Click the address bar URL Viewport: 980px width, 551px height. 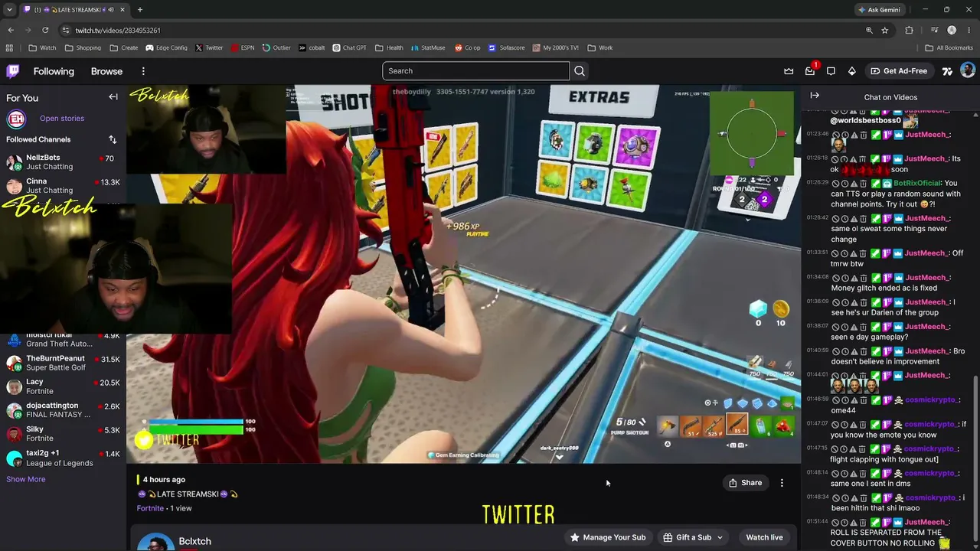[x=118, y=30]
